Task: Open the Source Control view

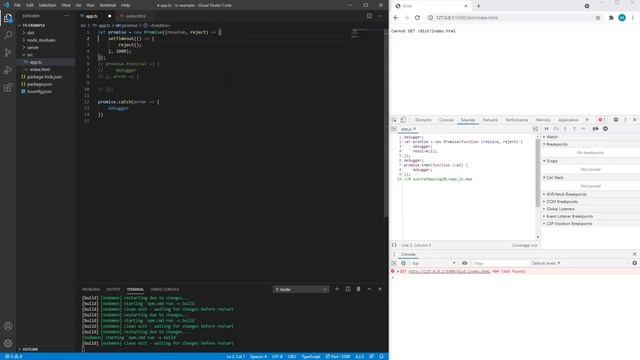Action: click(x=8, y=53)
